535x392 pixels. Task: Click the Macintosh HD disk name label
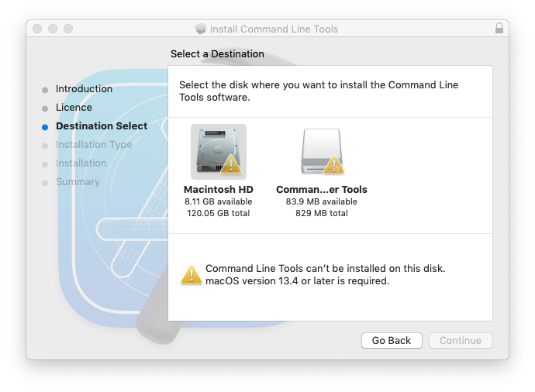(x=219, y=189)
